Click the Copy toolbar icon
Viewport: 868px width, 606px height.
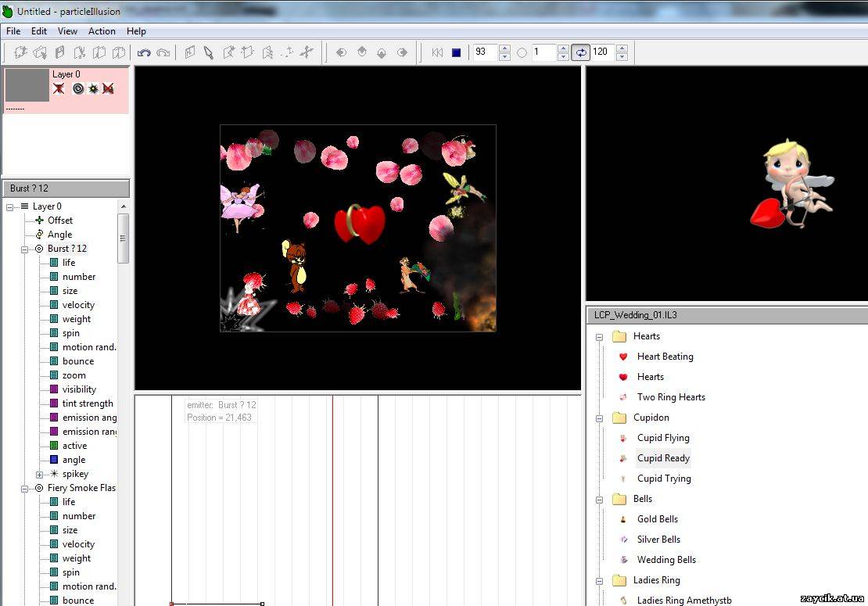click(x=99, y=52)
